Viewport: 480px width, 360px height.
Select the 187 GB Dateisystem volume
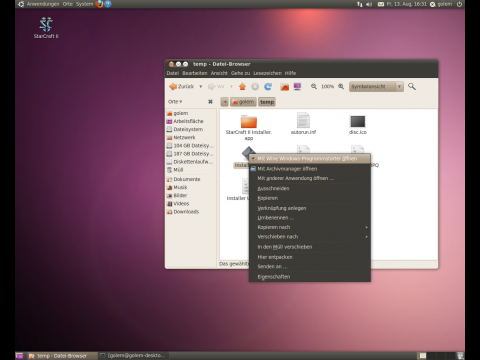tap(191, 154)
